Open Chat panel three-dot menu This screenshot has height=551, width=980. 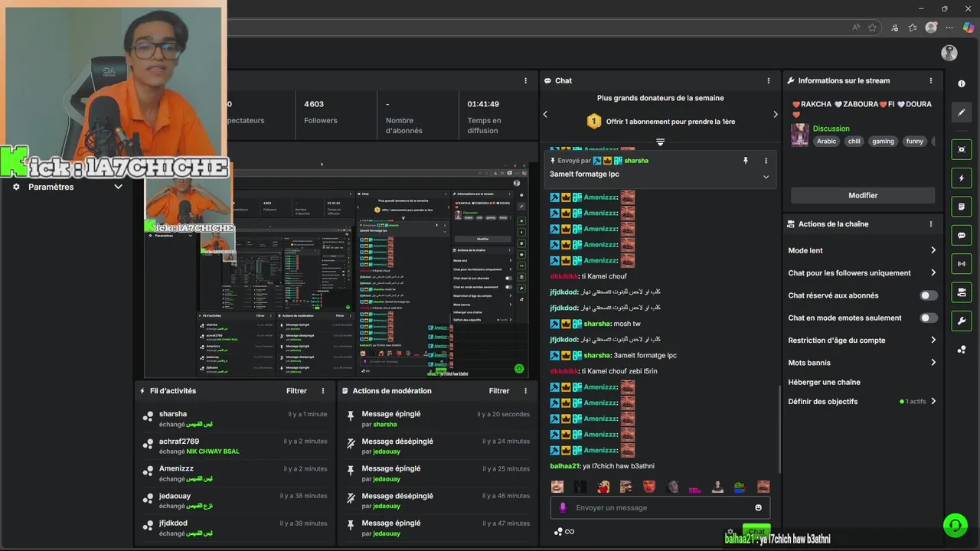click(769, 80)
